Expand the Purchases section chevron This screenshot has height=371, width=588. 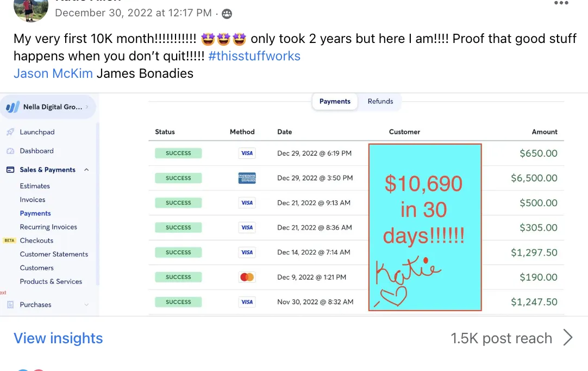pyautogui.click(x=86, y=305)
